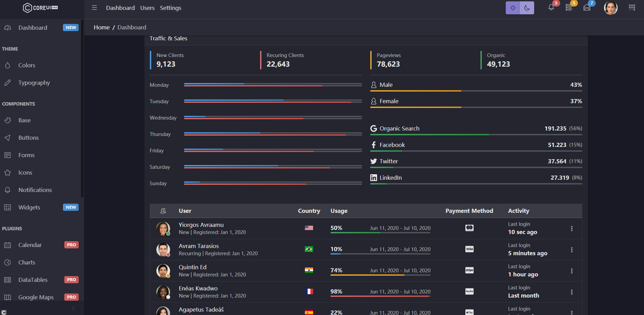
Task: Expand the Base sidebar group
Action: point(40,120)
